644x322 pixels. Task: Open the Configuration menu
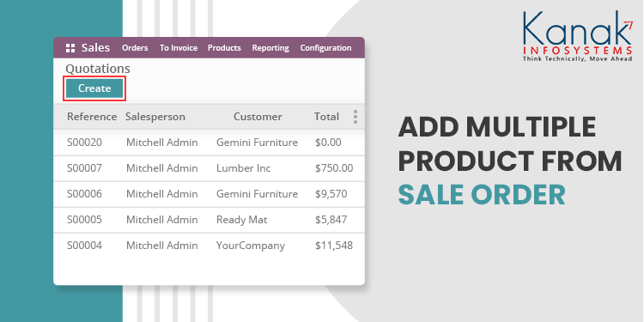325,48
